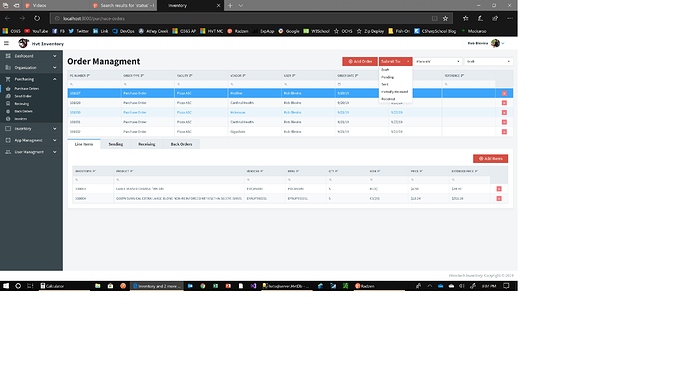Open Invoices in sidebar submenu
Viewport: 690px width, 388px height.
(x=21, y=119)
